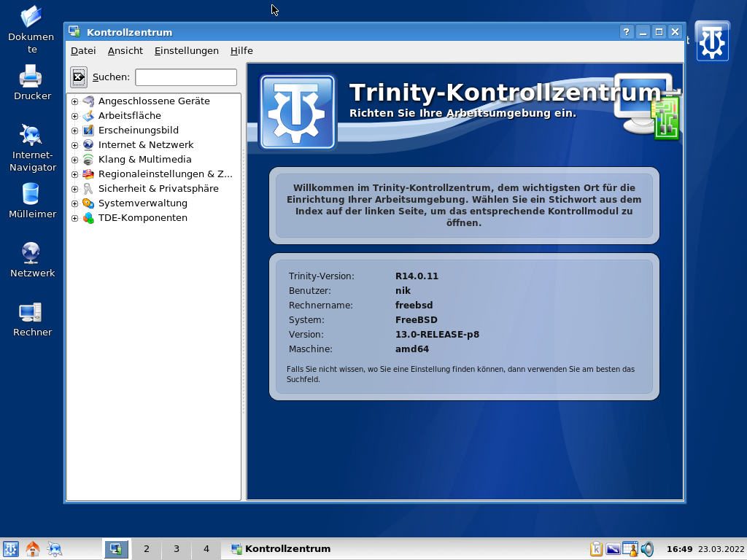The width and height of the screenshot is (747, 560).
Task: Click the Trinity version value R14.0.11
Action: [x=417, y=276]
